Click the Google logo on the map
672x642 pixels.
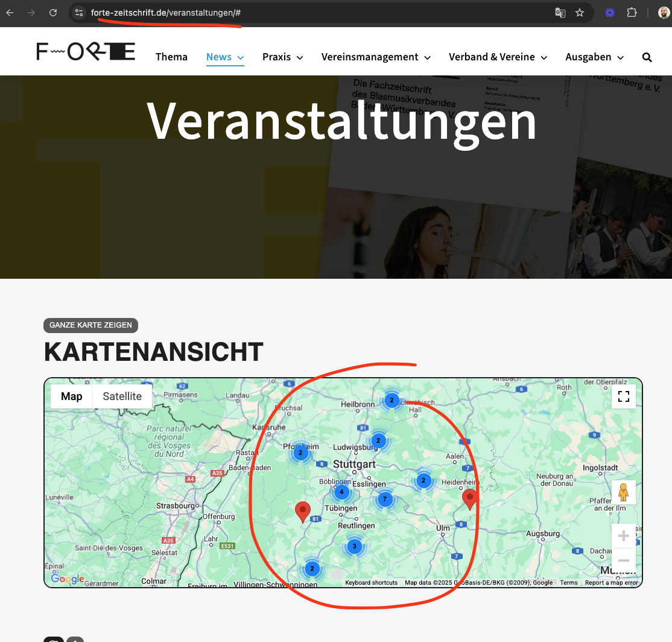tap(68, 579)
